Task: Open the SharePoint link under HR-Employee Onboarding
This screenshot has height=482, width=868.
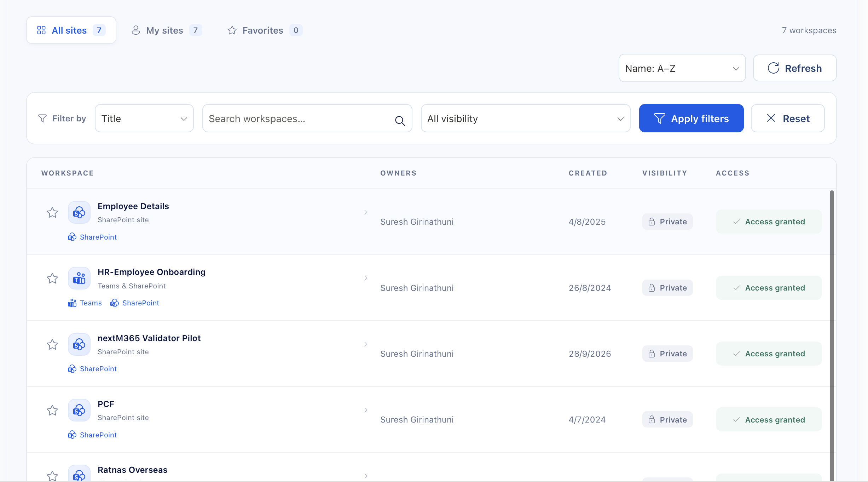Action: pyautogui.click(x=135, y=303)
